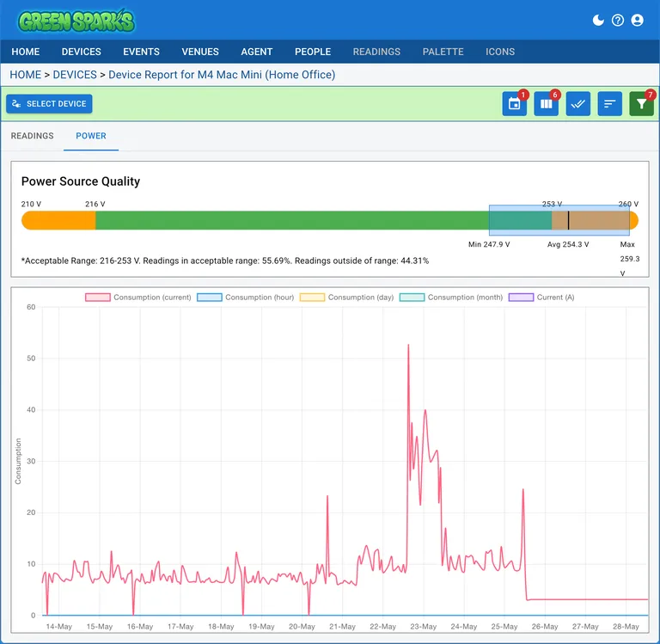Open the calendar date range picker
The width and height of the screenshot is (660, 644).
point(514,104)
